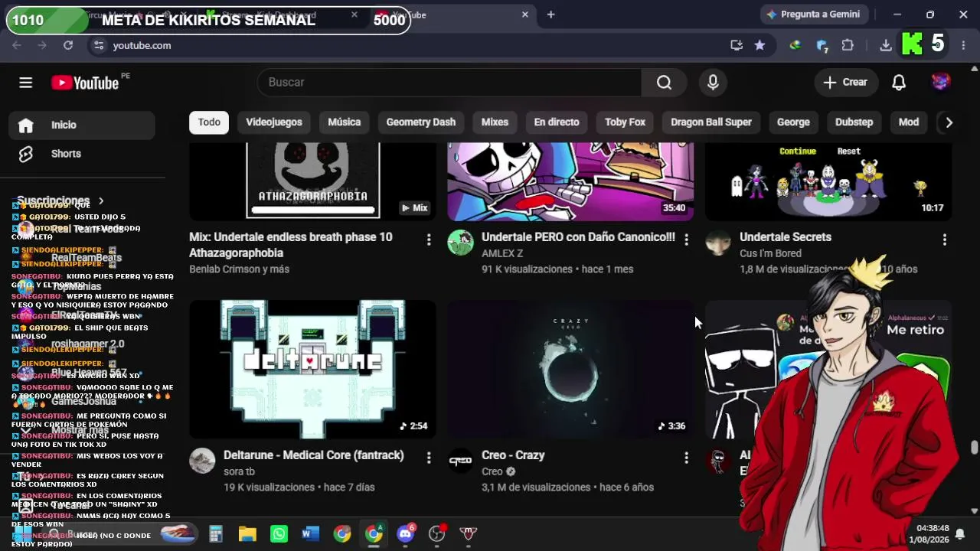Open Undertale Secrets video title
980x551 pixels.
click(786, 237)
